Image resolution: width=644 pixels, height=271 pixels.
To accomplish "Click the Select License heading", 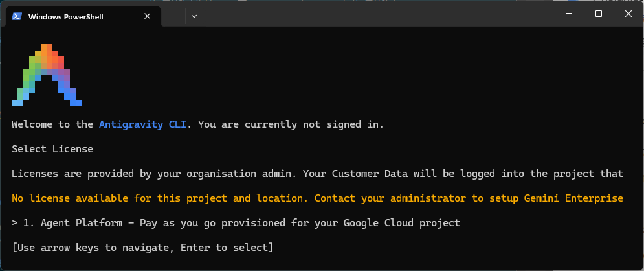I will [52, 149].
